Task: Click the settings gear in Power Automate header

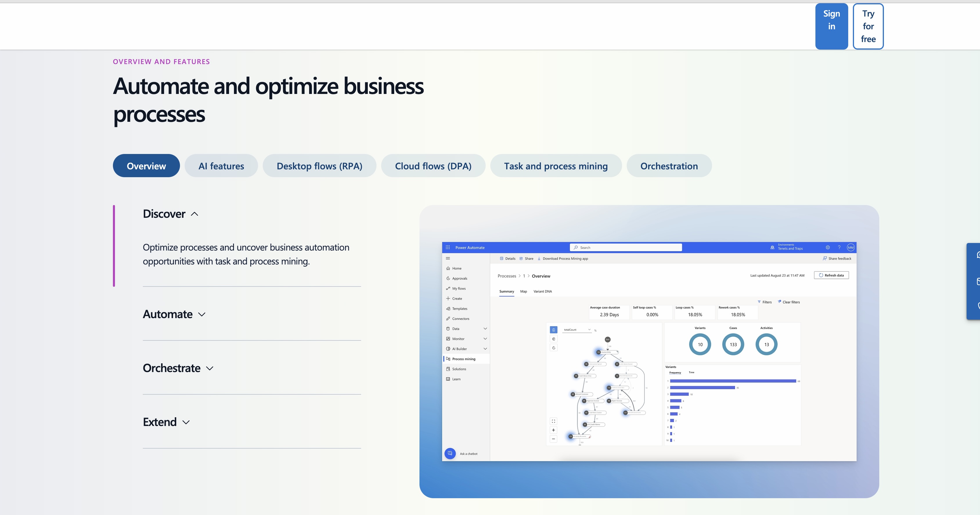Action: tap(827, 247)
